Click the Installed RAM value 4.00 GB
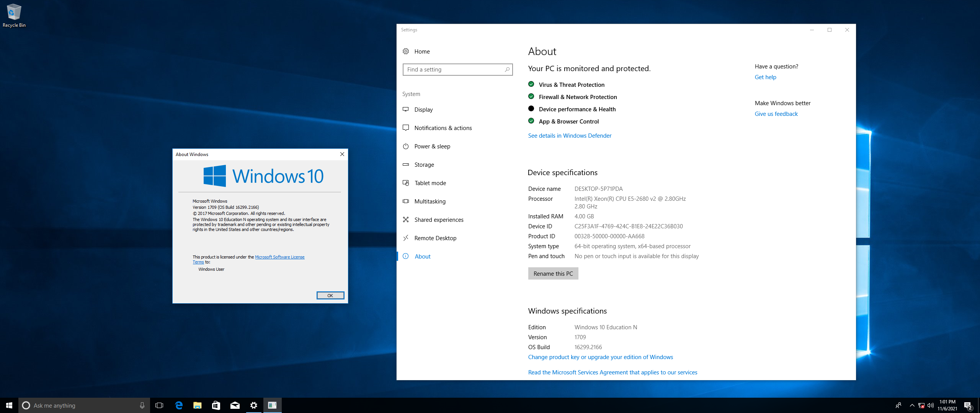 [584, 216]
